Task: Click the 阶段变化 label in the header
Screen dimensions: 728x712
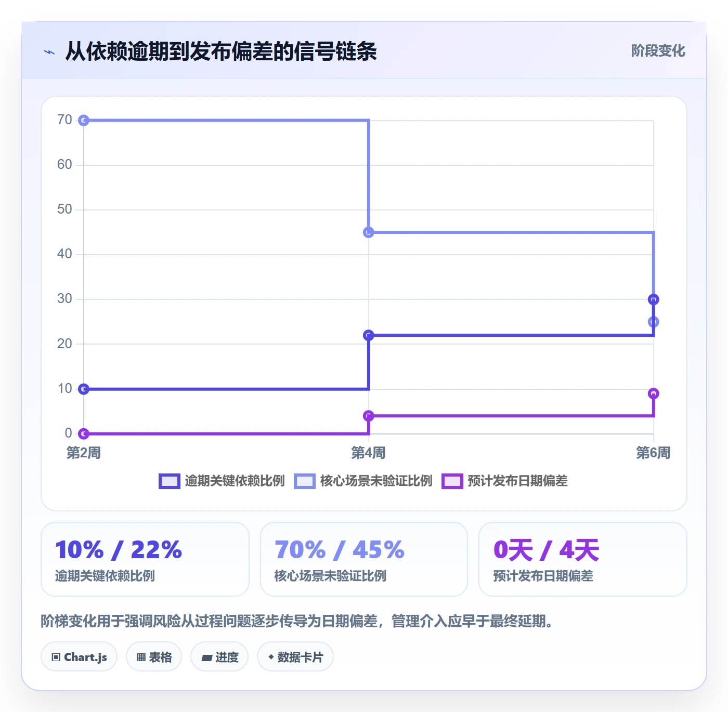Action: tap(658, 51)
